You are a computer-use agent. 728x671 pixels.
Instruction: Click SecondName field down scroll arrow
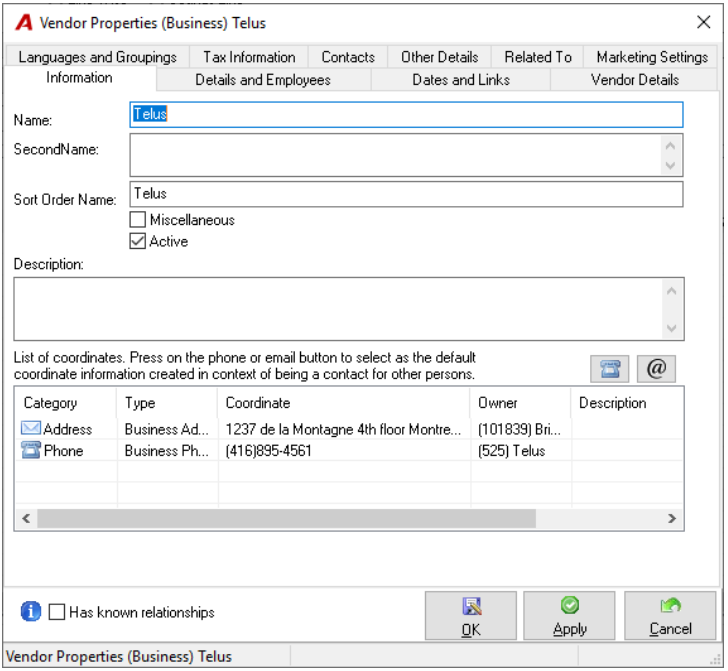click(670, 165)
